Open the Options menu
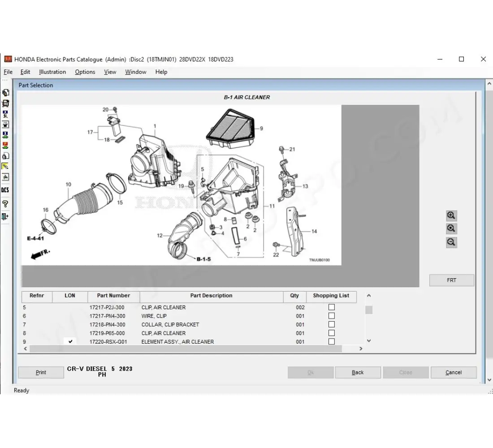The width and height of the screenshot is (493, 448). click(x=85, y=72)
